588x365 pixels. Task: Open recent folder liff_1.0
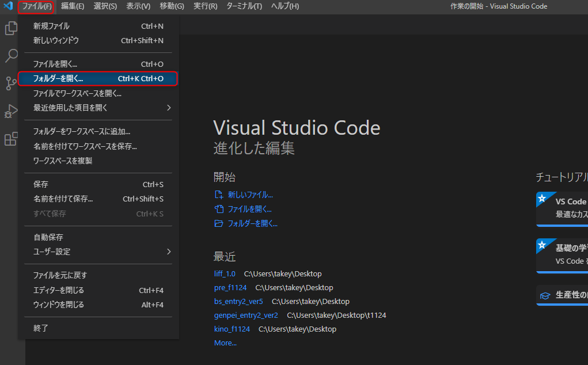225,274
